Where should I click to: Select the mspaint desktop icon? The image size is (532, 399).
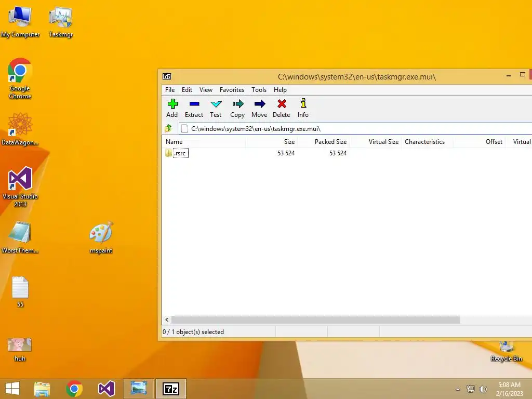101,237
